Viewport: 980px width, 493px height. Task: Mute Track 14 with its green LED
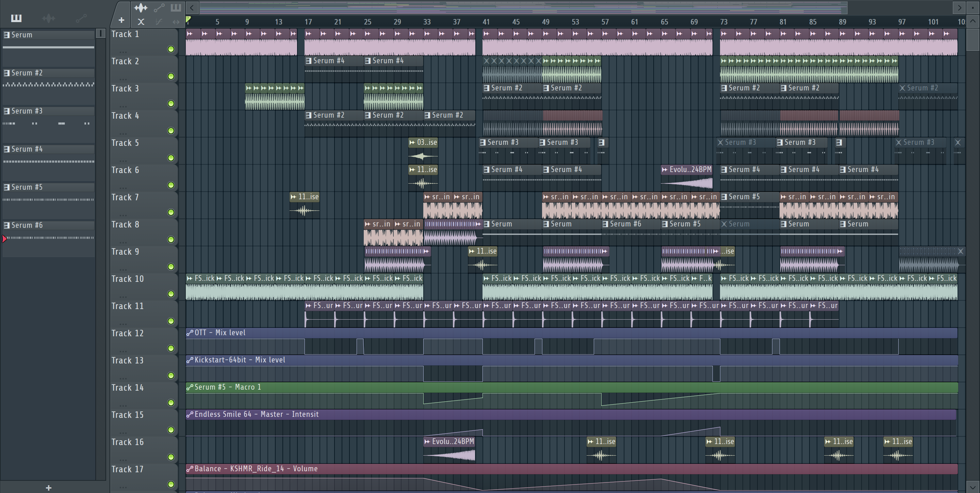point(171,403)
